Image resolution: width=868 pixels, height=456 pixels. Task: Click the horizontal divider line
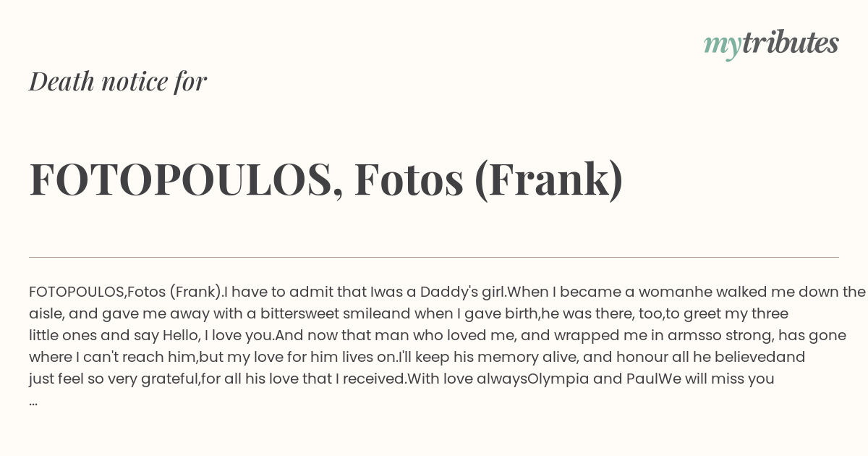434,257
